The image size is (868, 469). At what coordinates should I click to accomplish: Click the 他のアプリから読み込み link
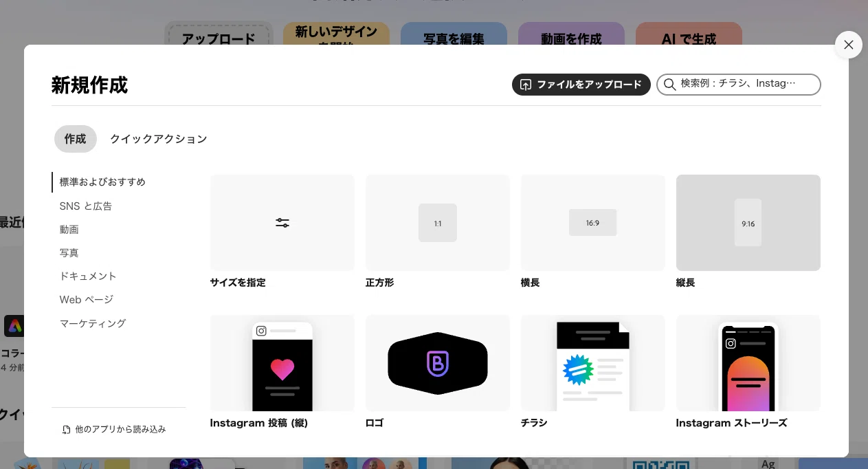click(114, 429)
